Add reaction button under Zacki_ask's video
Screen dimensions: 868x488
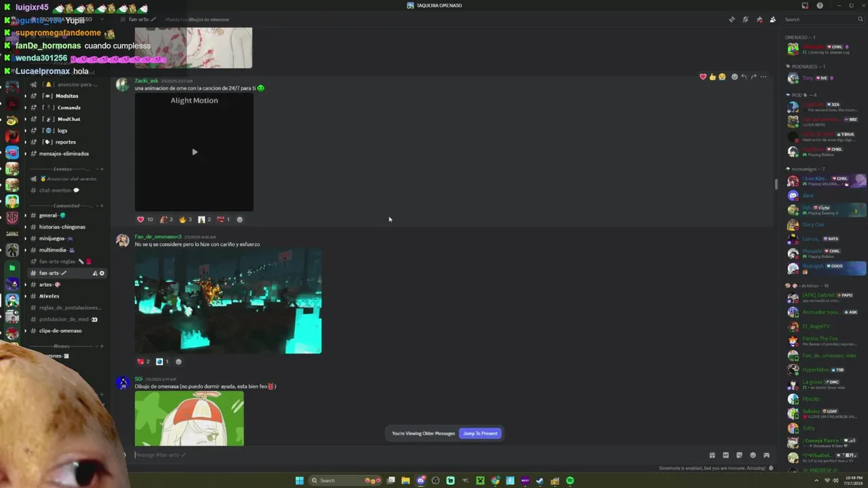[x=239, y=220]
